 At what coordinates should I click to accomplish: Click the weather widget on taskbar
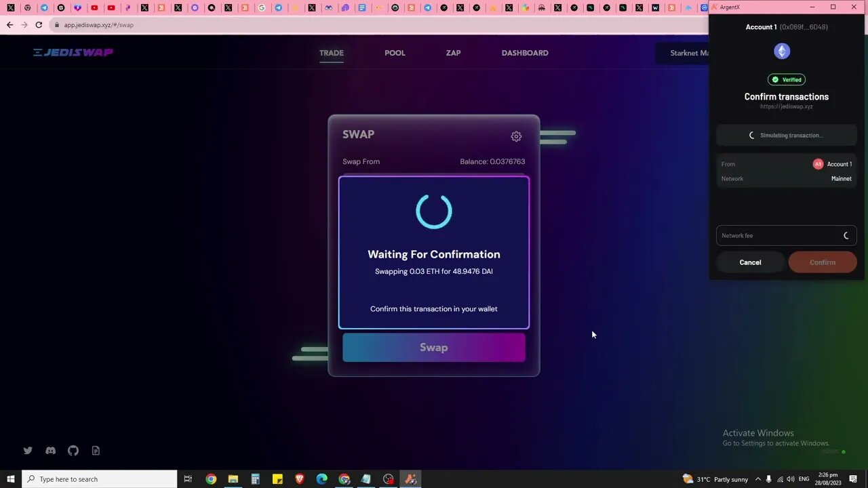[x=715, y=479]
